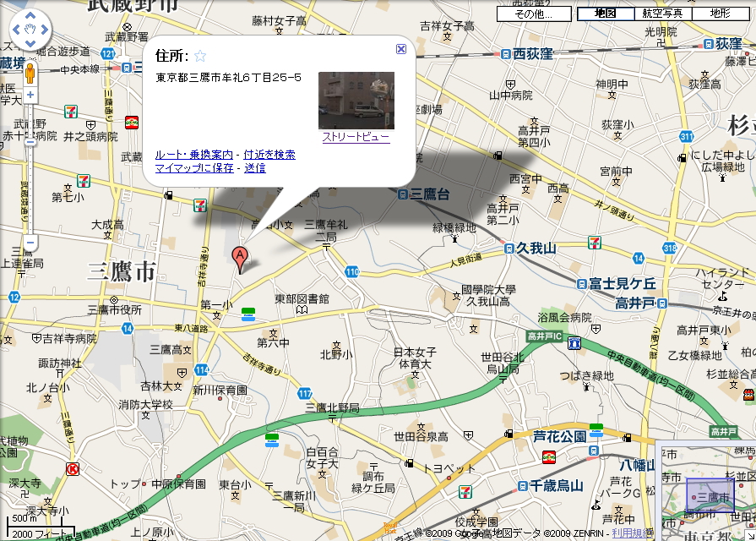
Task: Click the pan down arrow
Action: [30, 45]
